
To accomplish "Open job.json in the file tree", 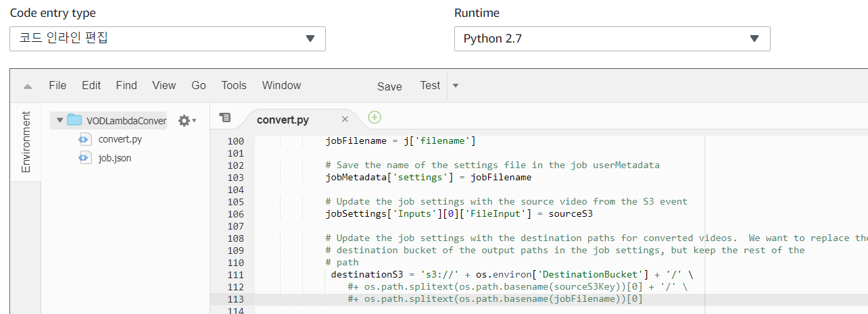I will [114, 158].
